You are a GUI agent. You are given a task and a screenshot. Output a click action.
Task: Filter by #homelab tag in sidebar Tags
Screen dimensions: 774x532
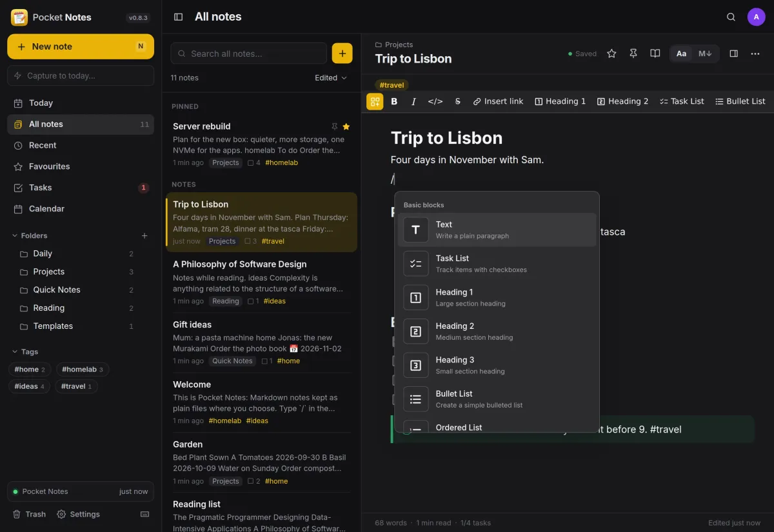coord(82,369)
